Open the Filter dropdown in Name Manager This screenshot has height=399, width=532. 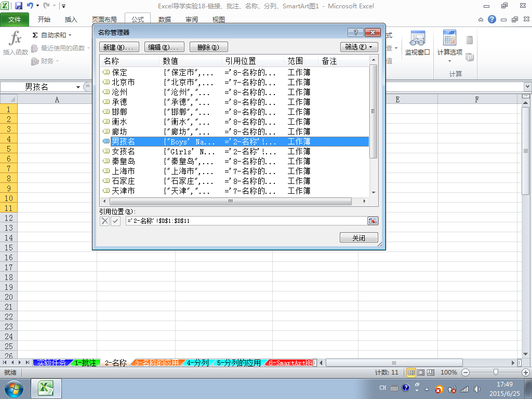coord(359,47)
